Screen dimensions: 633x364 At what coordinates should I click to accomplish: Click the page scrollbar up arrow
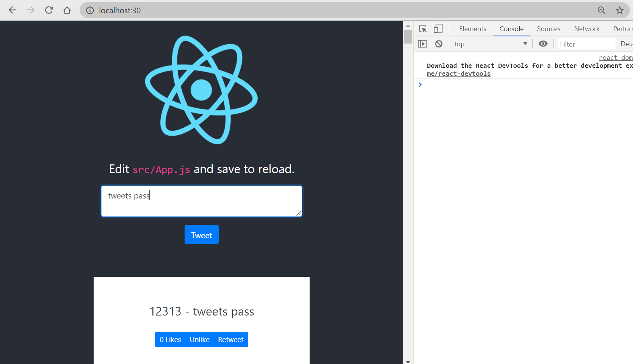click(x=408, y=26)
